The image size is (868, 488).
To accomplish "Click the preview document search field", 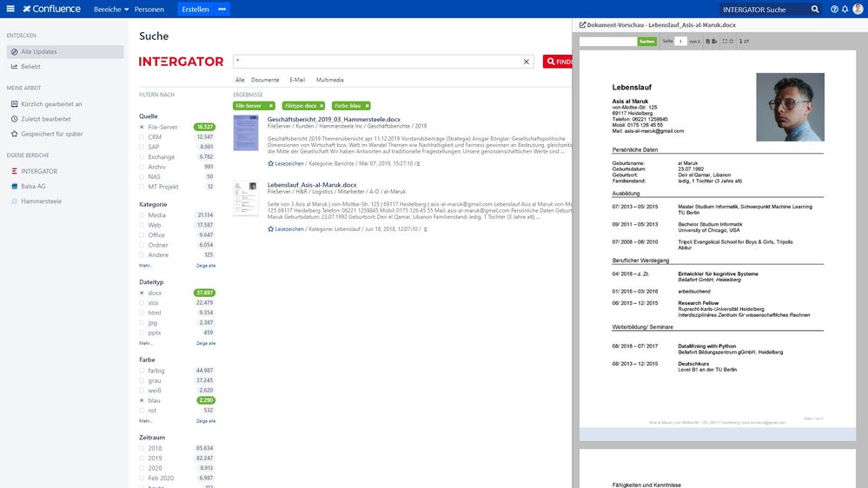I will click(608, 42).
